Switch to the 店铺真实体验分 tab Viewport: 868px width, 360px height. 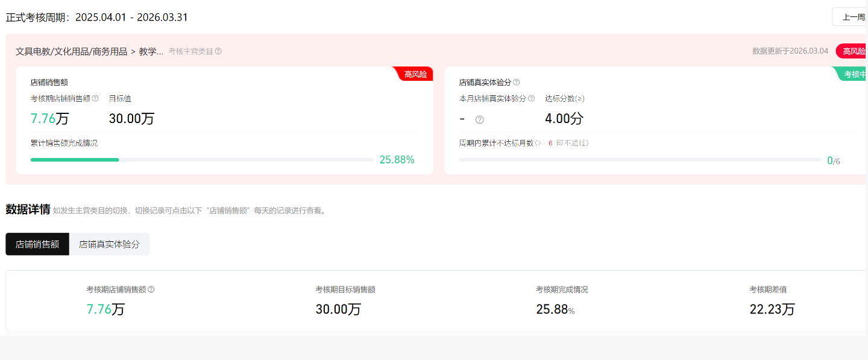pos(109,244)
